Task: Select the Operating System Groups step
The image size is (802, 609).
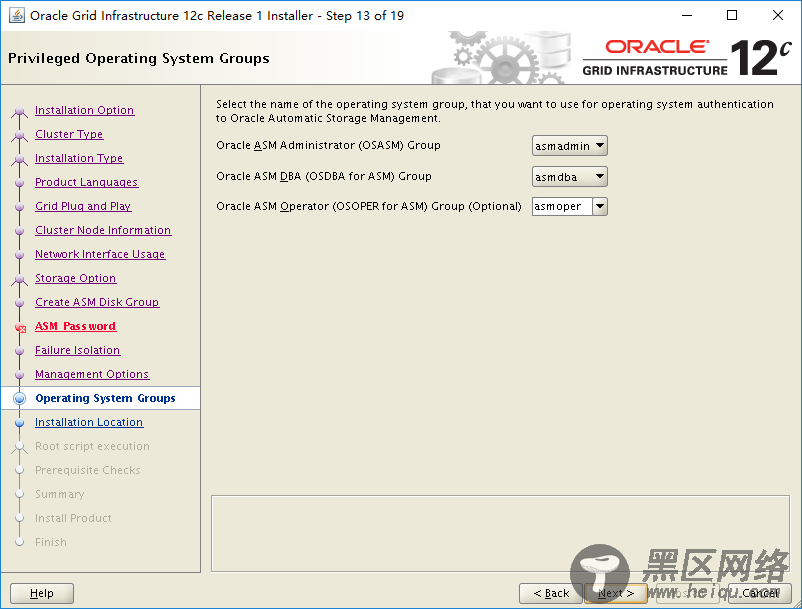Action: 105,398
